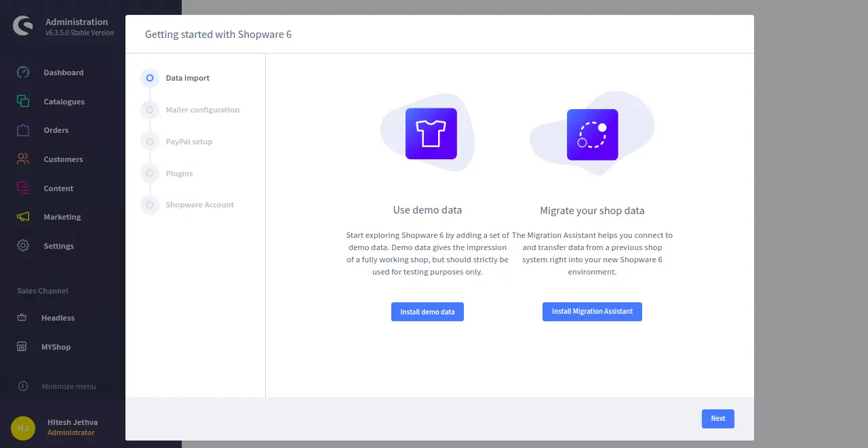Open Dashboard via its gauge icon

23,72
